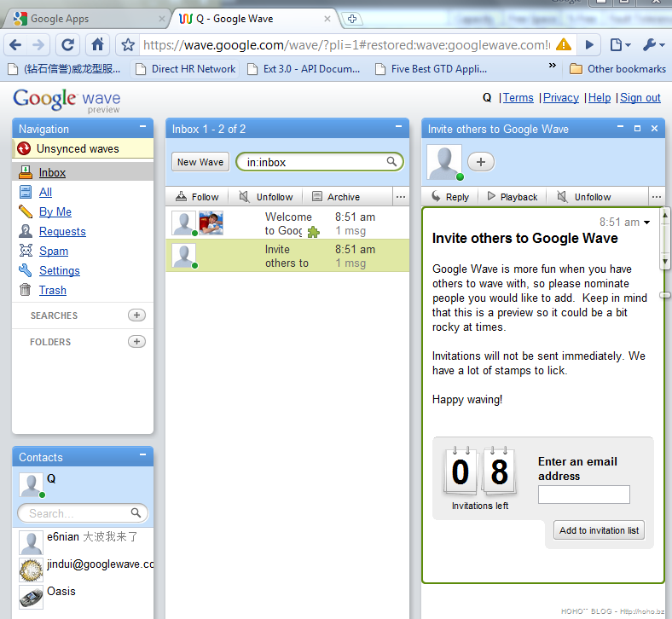This screenshot has width=672, height=619.
Task: Minimize the Contacts panel
Action: pos(142,455)
